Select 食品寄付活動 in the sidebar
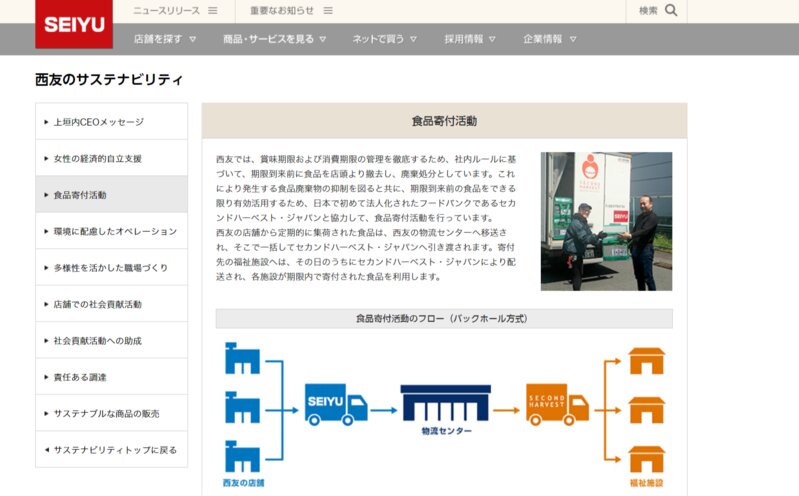Image resolution: width=799 pixels, height=496 pixels. pyautogui.click(x=112, y=194)
